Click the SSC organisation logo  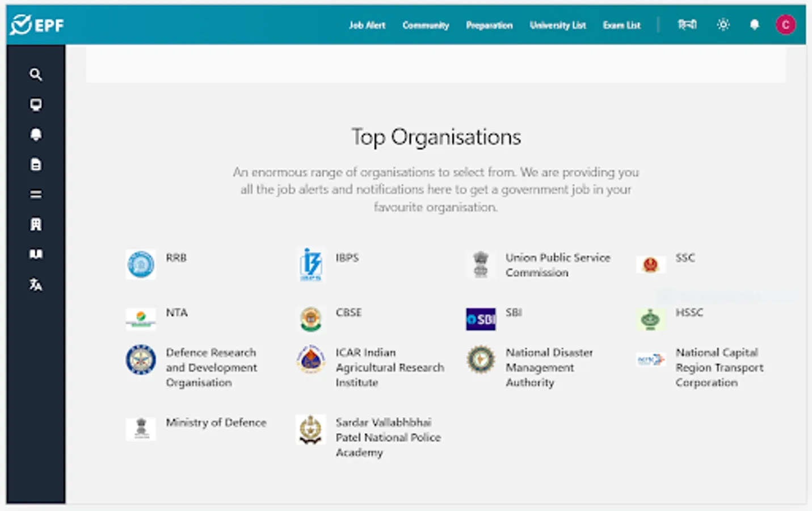coord(650,265)
